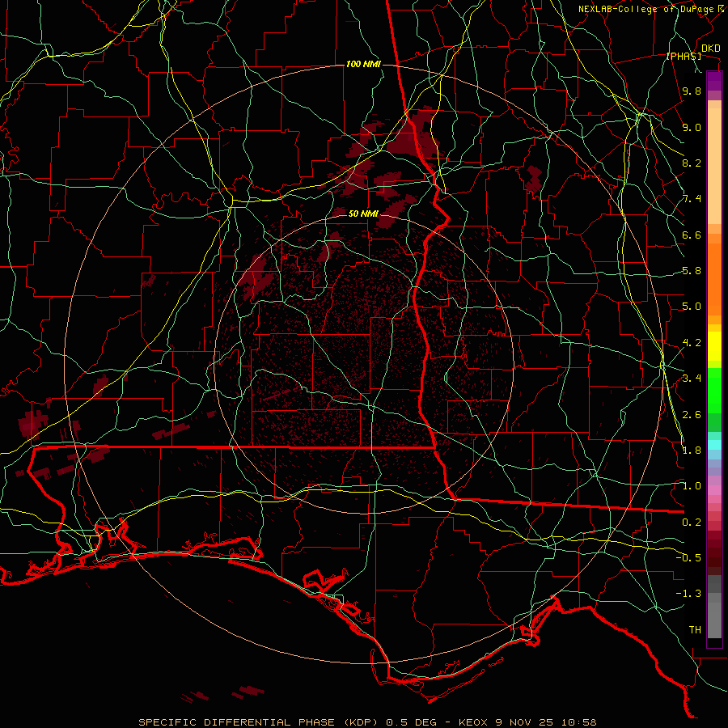Pick the purple band atop the color scale
This screenshot has height=728, width=728.
point(714,81)
